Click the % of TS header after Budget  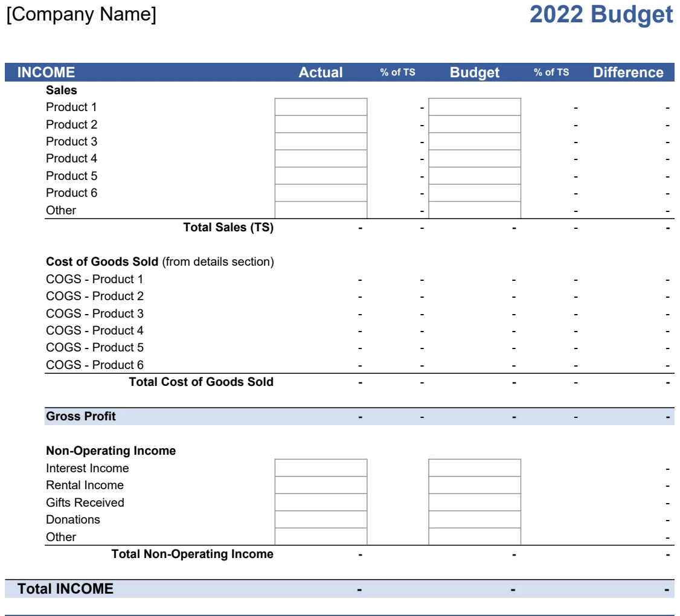pos(551,72)
